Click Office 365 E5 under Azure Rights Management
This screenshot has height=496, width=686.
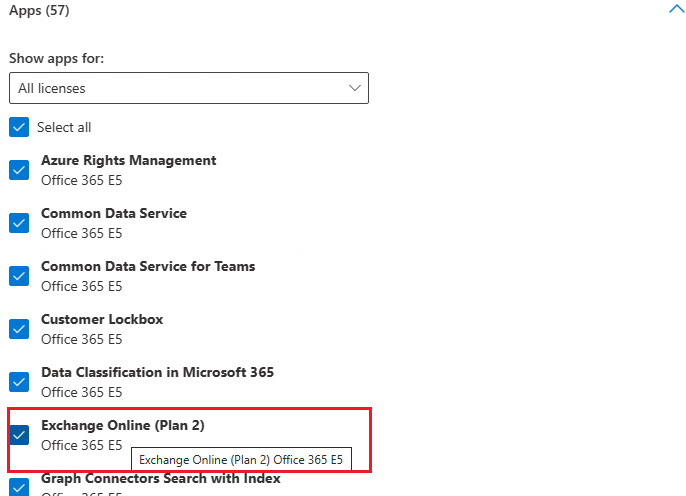(x=81, y=180)
